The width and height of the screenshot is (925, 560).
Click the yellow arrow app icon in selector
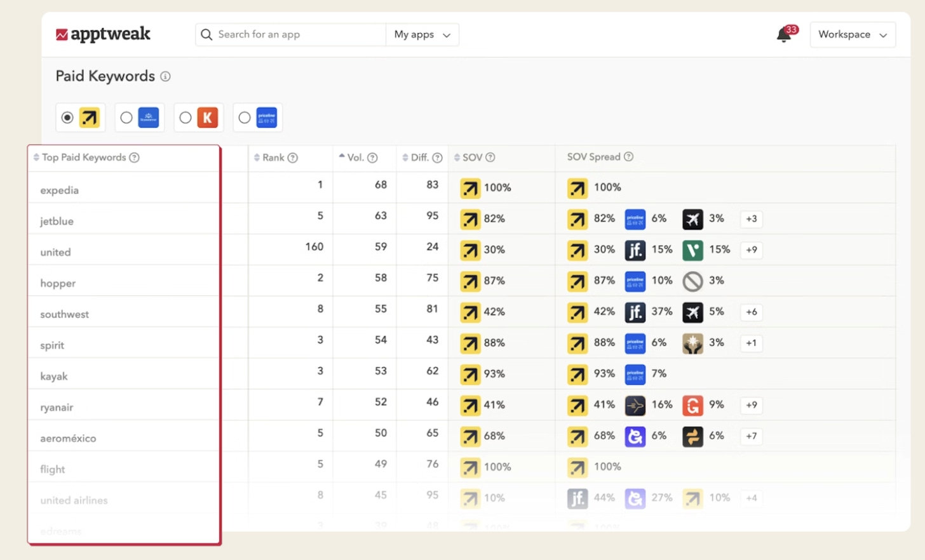(90, 117)
